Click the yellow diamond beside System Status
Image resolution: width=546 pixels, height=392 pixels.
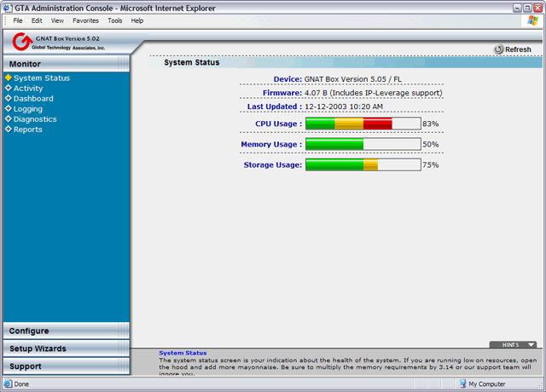(9, 78)
